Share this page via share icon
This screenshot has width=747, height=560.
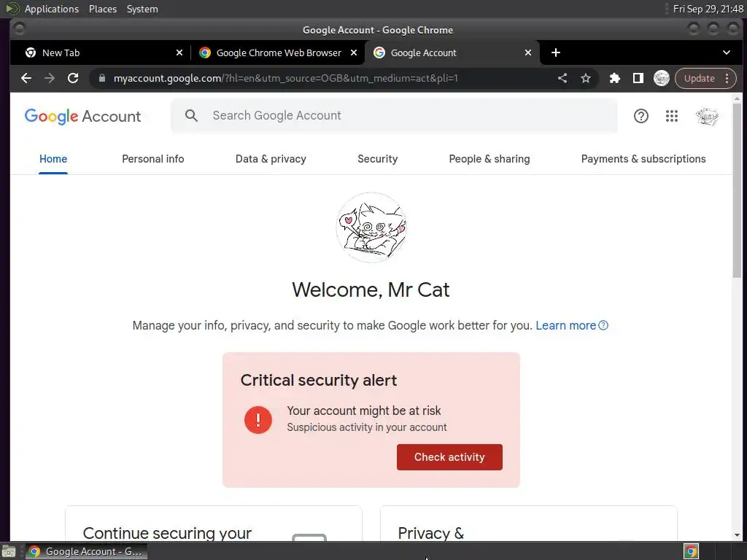[562, 78]
